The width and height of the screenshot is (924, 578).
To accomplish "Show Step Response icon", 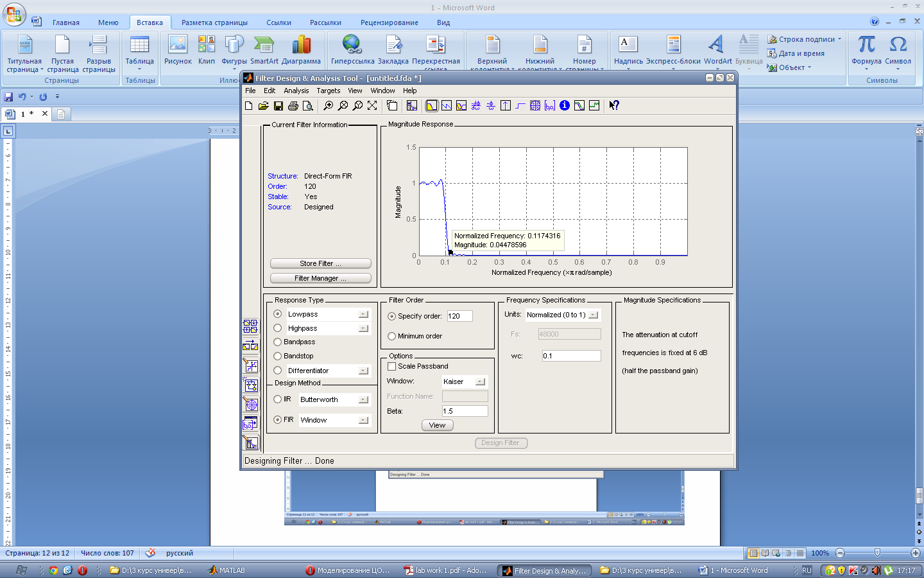I will point(520,106).
